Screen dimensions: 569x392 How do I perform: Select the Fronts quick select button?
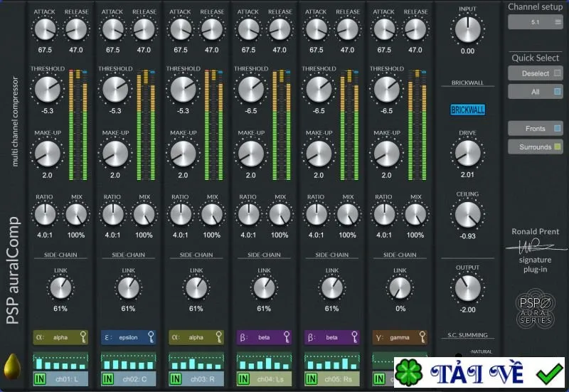[x=536, y=129]
